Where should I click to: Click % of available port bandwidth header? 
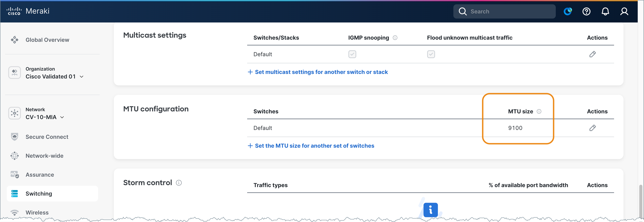tap(528, 185)
